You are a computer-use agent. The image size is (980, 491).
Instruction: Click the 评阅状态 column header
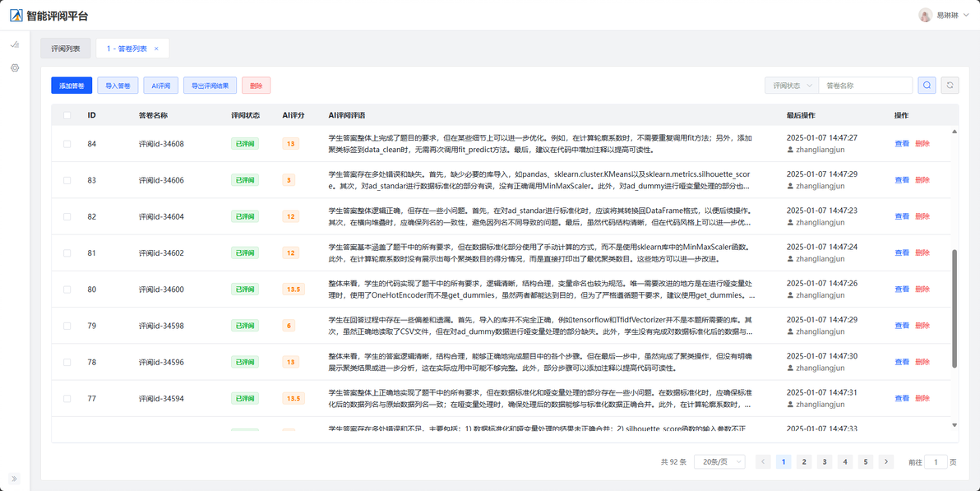246,115
